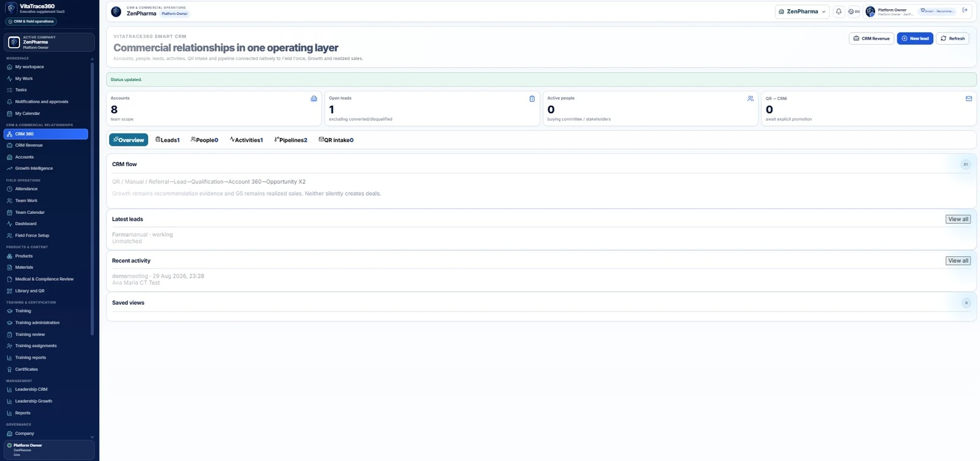Click the briefcase icon on the Accounts card
The image size is (980, 461).
(x=314, y=99)
